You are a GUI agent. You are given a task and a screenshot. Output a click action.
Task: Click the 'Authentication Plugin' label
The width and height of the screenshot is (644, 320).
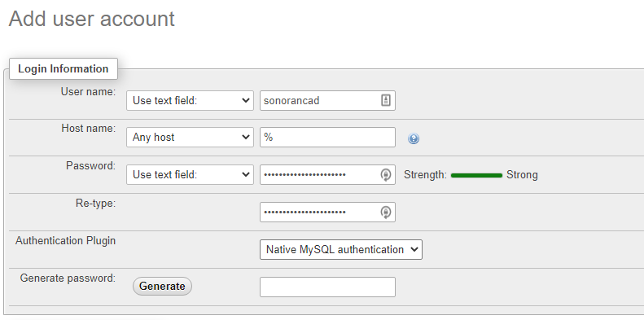(x=65, y=241)
